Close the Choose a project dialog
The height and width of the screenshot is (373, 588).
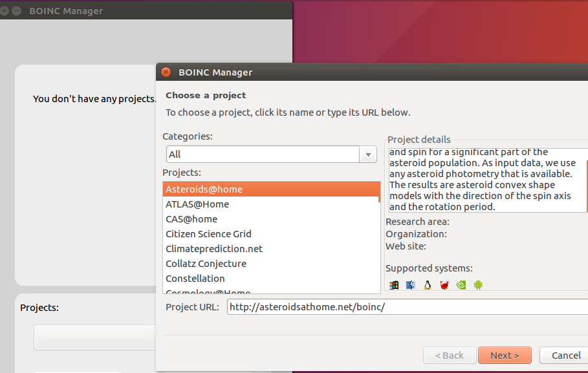tap(166, 72)
